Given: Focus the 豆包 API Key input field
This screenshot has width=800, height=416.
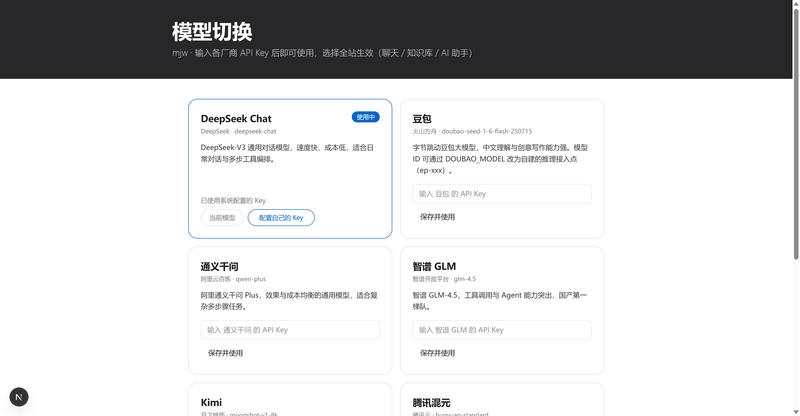Looking at the screenshot, I should click(502, 194).
